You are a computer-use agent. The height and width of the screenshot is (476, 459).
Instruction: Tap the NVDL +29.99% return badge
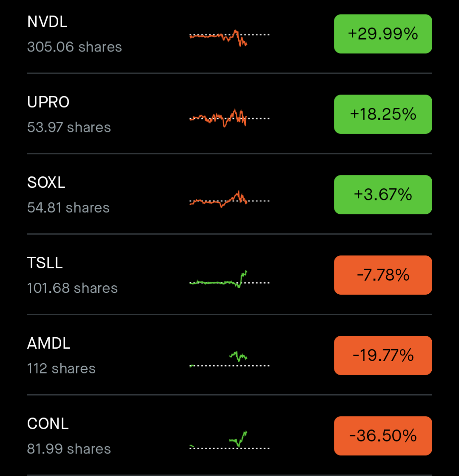(383, 34)
